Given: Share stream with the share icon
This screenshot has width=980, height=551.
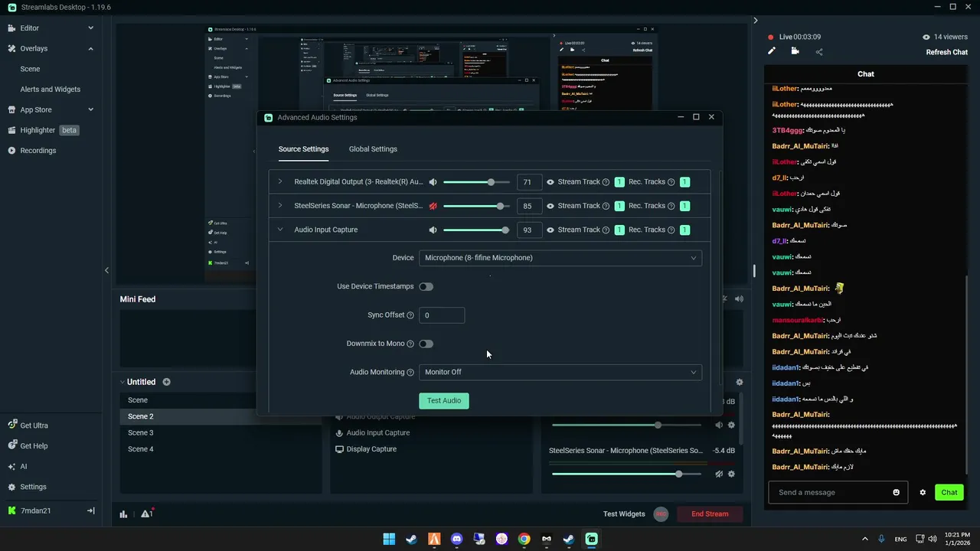Looking at the screenshot, I should pos(819,52).
